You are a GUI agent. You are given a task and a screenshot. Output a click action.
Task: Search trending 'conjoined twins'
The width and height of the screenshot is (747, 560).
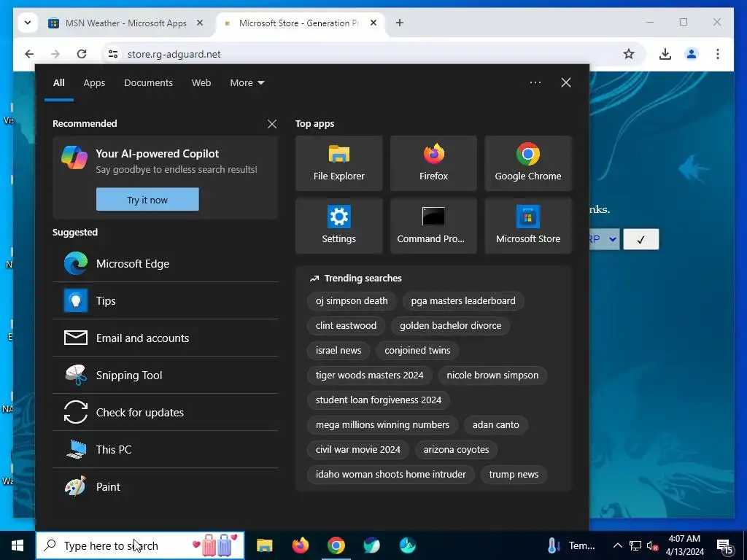[x=417, y=351]
